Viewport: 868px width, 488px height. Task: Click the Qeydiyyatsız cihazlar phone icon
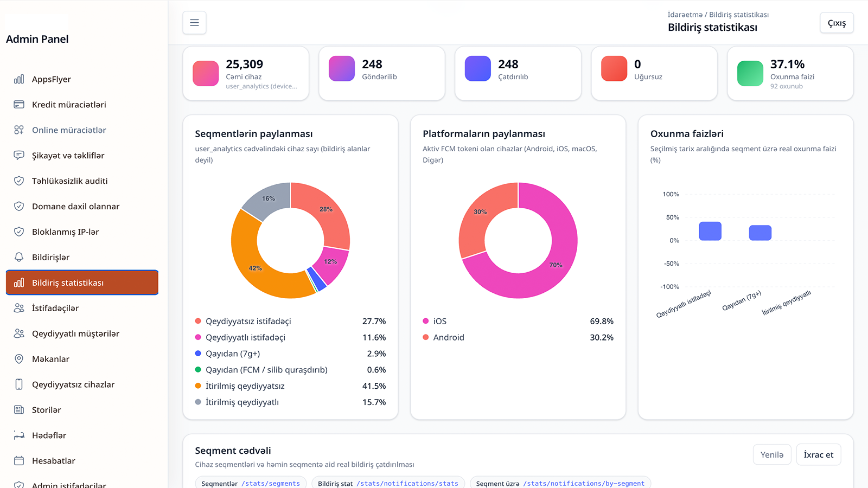tap(19, 385)
